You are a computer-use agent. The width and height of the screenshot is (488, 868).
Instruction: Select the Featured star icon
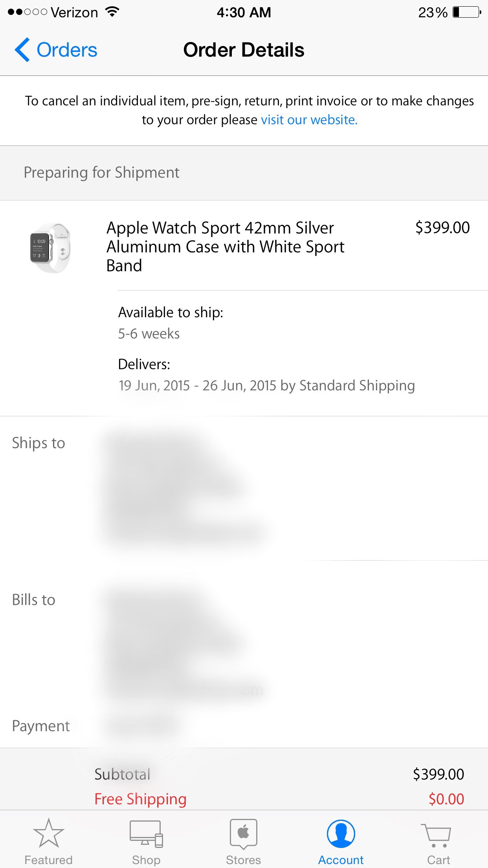[48, 833]
